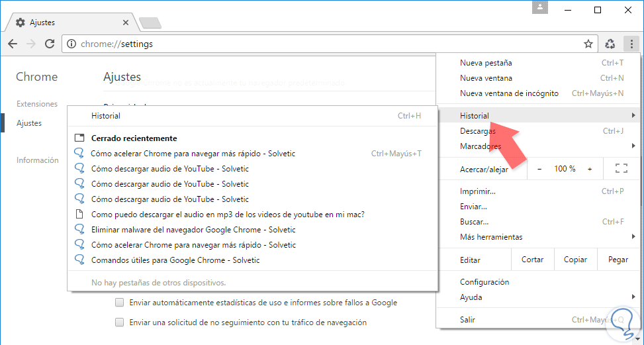Click the address bar showing chrome://settings
This screenshot has height=345, width=644.
(x=331, y=44)
